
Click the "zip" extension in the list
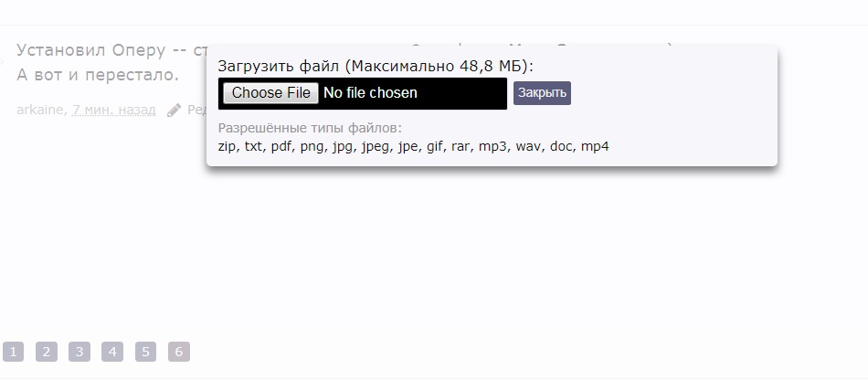pos(227,146)
